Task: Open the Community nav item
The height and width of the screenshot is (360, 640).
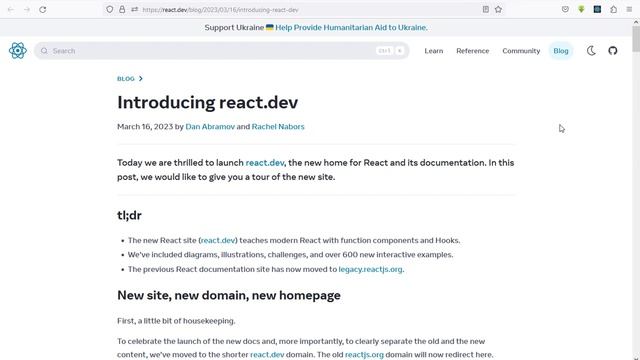Action: pos(521,51)
